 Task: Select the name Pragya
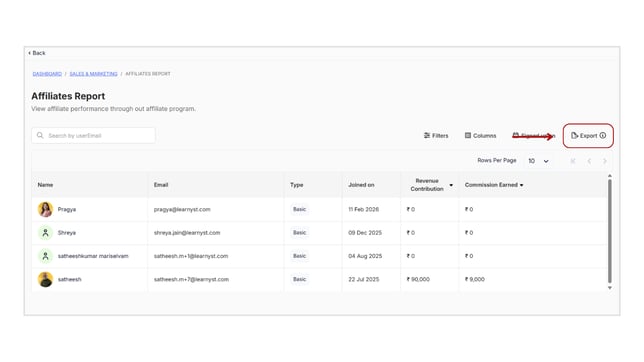67,209
